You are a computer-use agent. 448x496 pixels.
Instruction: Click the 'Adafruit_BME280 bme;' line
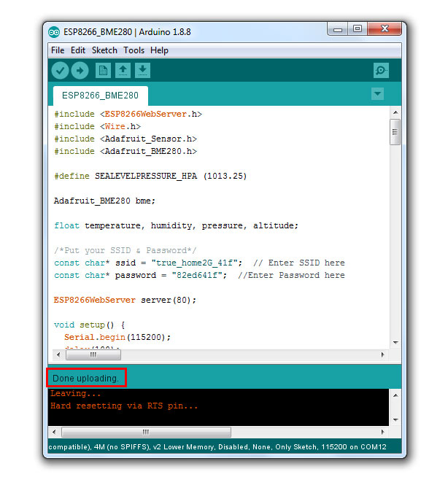click(104, 201)
